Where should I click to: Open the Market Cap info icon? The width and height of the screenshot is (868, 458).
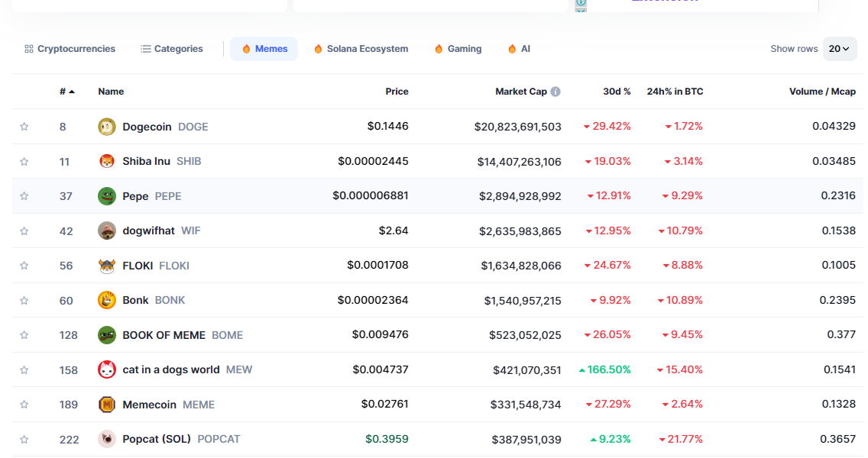click(555, 92)
